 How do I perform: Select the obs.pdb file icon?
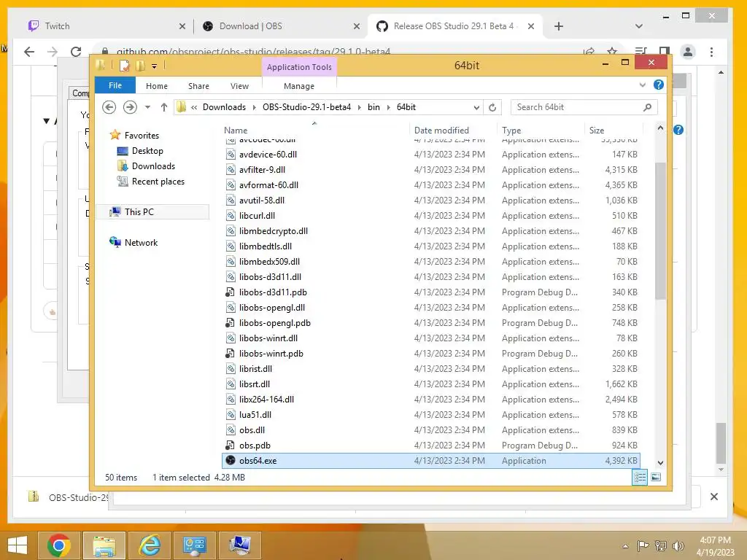(x=230, y=446)
